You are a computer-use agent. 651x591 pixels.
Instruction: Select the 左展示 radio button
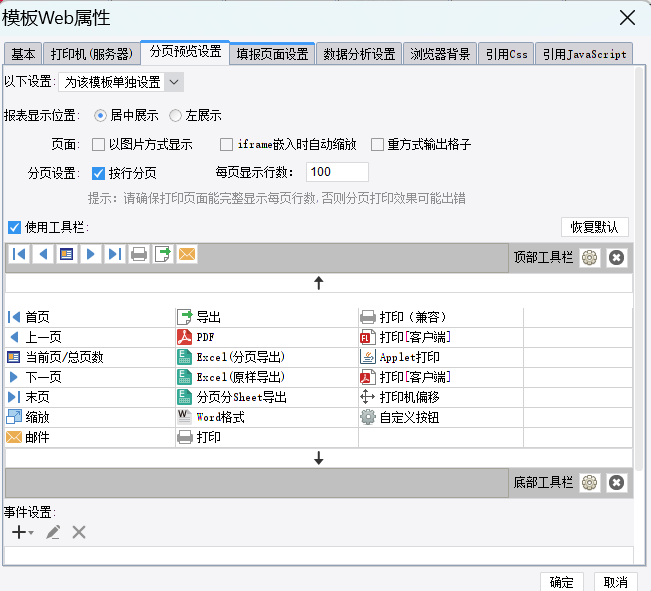pyautogui.click(x=175, y=115)
